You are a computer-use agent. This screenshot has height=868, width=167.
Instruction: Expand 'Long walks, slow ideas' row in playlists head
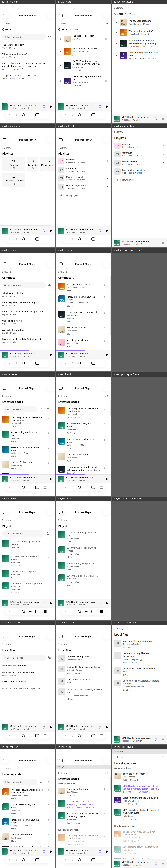pyautogui.click(x=83, y=187)
